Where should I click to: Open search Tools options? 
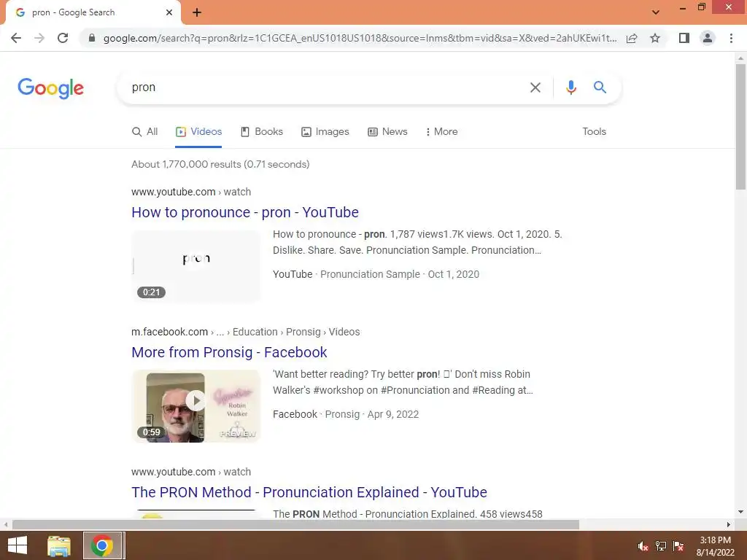(x=594, y=132)
